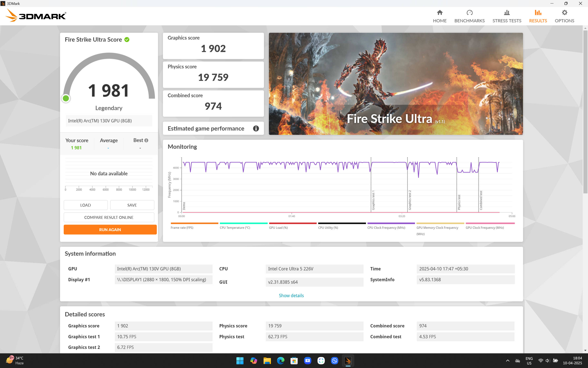Image resolution: width=588 pixels, height=368 pixels.
Task: Click Graphics test 2 value 6.72 FPS
Action: [164, 347]
